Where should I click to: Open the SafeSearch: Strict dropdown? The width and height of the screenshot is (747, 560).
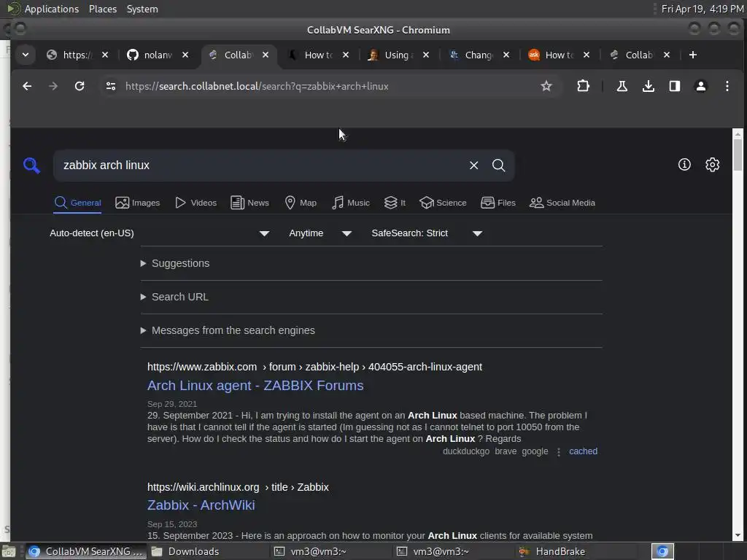(427, 233)
